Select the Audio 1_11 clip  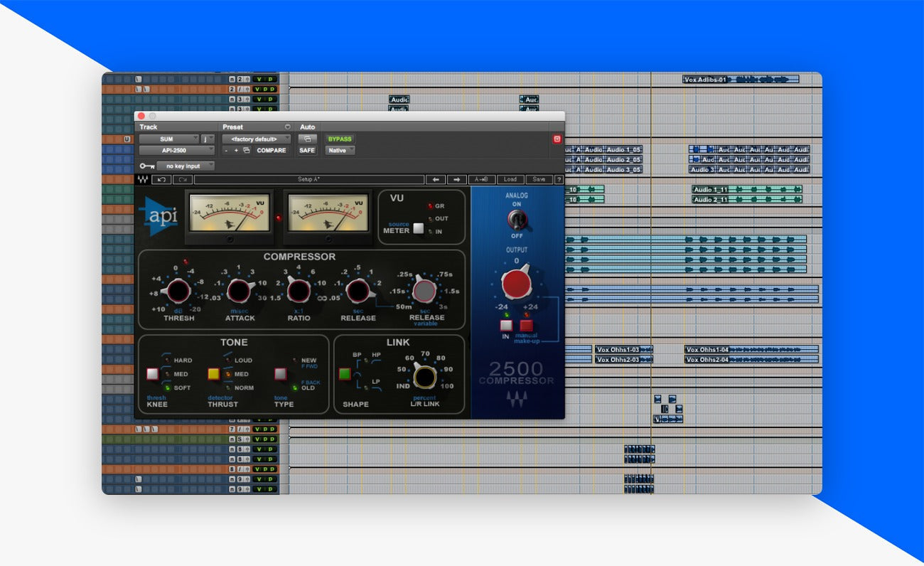[x=747, y=189]
